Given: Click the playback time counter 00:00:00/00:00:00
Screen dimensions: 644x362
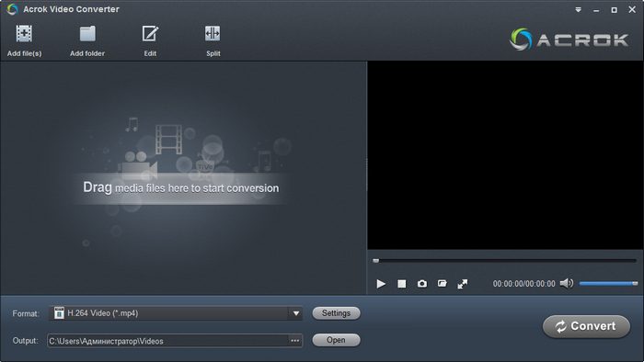Looking at the screenshot, I should [x=524, y=284].
